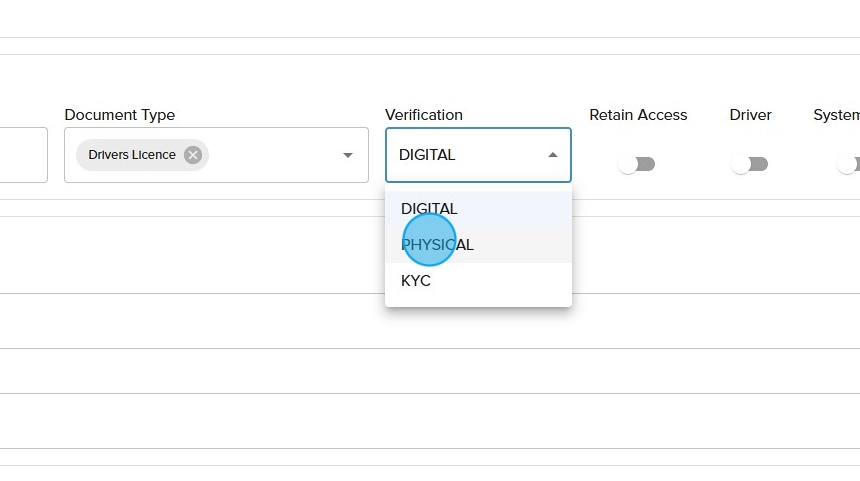Click the Document Type label
Screen dimensions: 860x481
coord(119,115)
